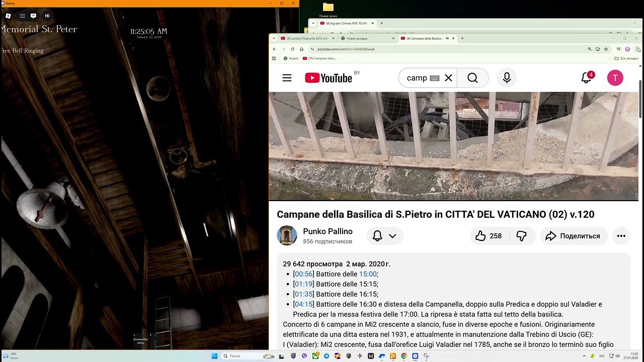Screen dimensions: 644x362
Task: Open the tab search dropdown in front browser
Action: (274, 38)
